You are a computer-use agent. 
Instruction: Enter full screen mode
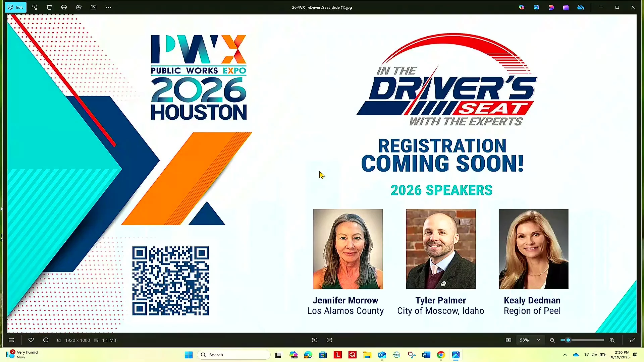coord(633,340)
